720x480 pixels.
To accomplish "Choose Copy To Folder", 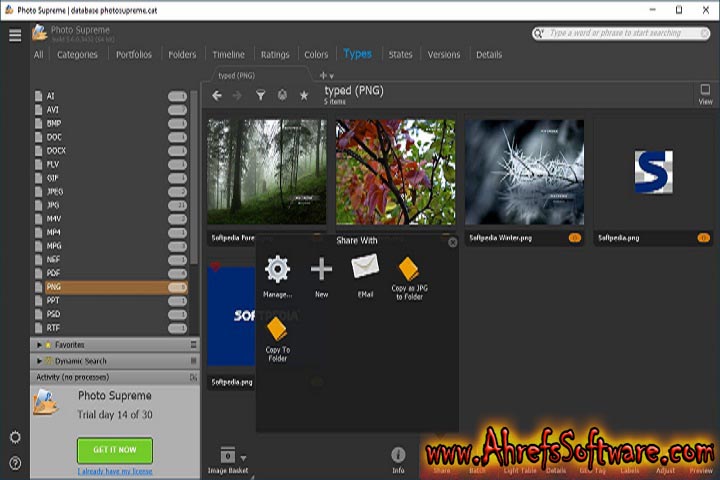I will click(277, 340).
